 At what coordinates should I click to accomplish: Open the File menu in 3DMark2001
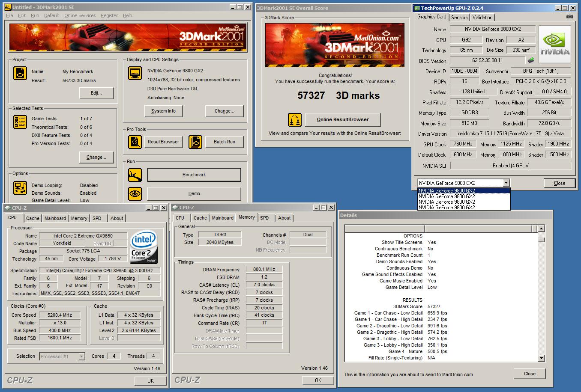9,15
